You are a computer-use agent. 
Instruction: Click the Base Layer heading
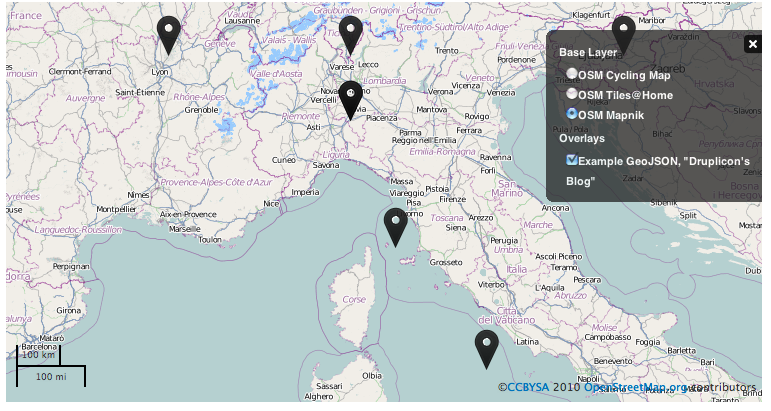pos(588,52)
